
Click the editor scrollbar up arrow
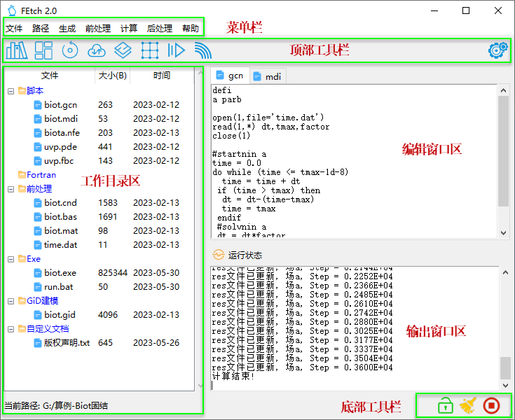tap(503, 90)
